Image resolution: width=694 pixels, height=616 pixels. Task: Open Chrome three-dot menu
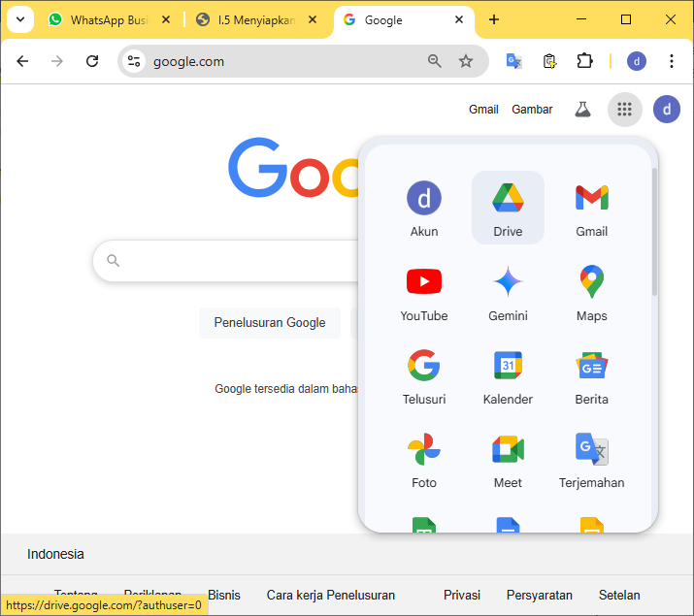click(x=671, y=61)
